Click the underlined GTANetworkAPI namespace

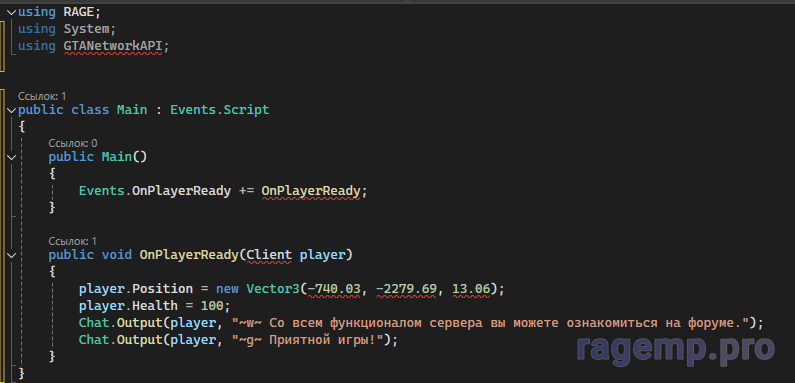(x=113, y=46)
